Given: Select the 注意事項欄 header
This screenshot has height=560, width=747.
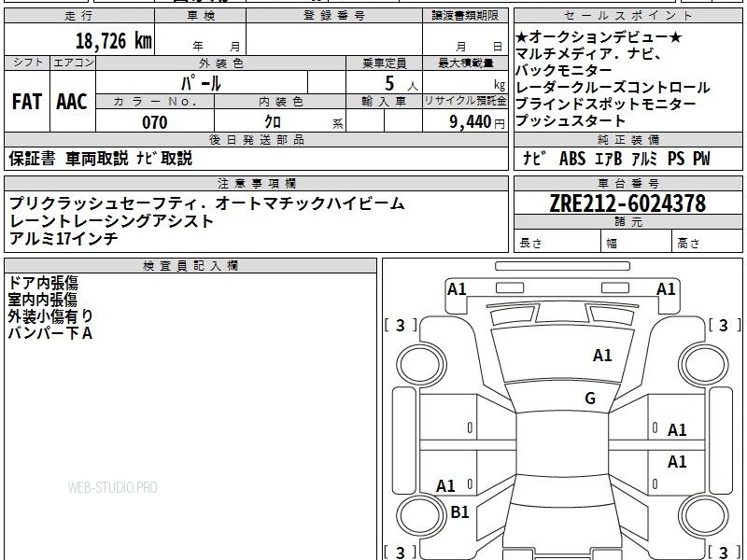Looking at the screenshot, I should [x=256, y=184].
